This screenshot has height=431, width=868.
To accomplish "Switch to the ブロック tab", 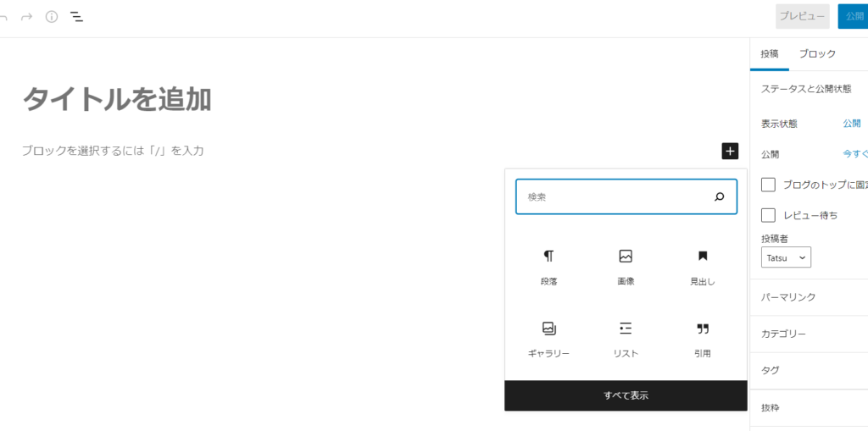I will 817,53.
